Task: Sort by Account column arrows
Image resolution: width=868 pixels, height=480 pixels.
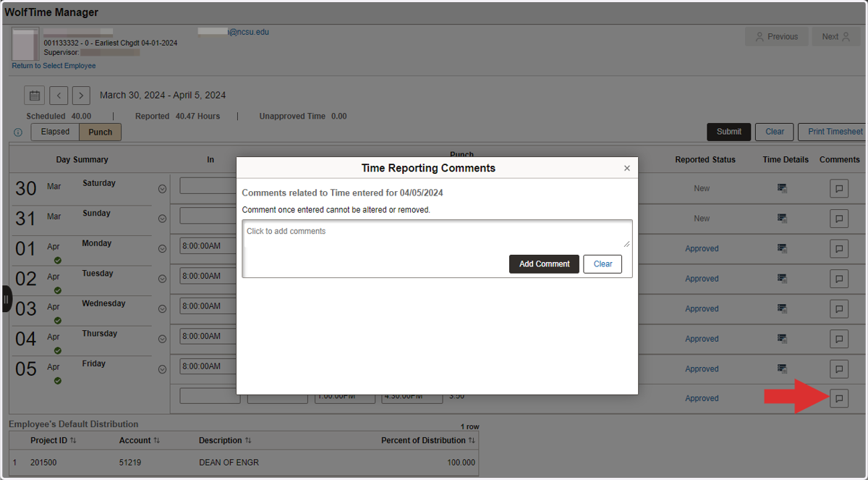Action: pos(157,440)
